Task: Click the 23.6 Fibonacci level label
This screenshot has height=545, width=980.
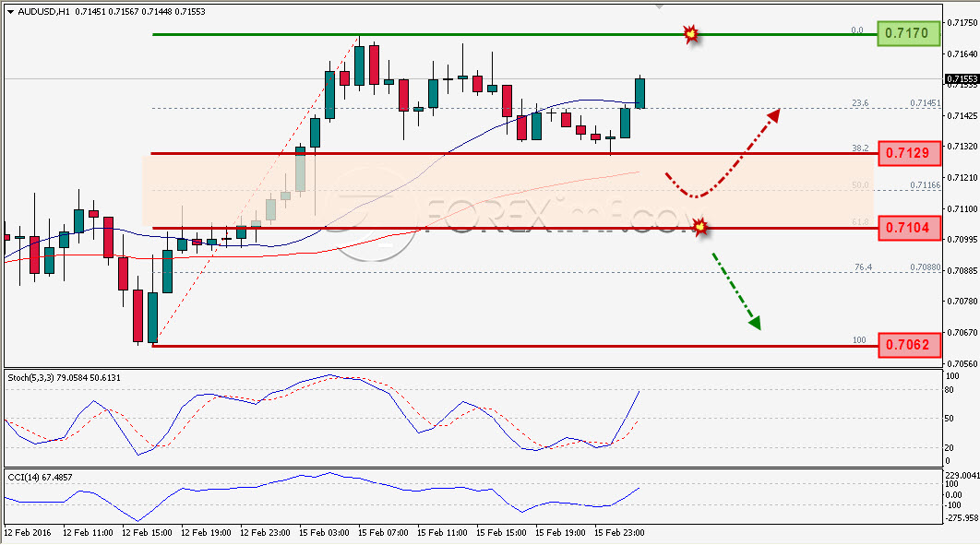Action: click(x=860, y=103)
